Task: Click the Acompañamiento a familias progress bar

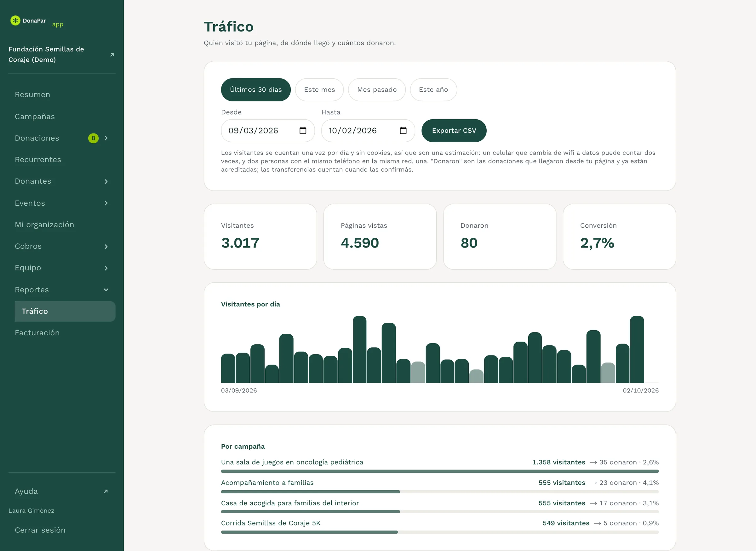Action: pos(440,491)
